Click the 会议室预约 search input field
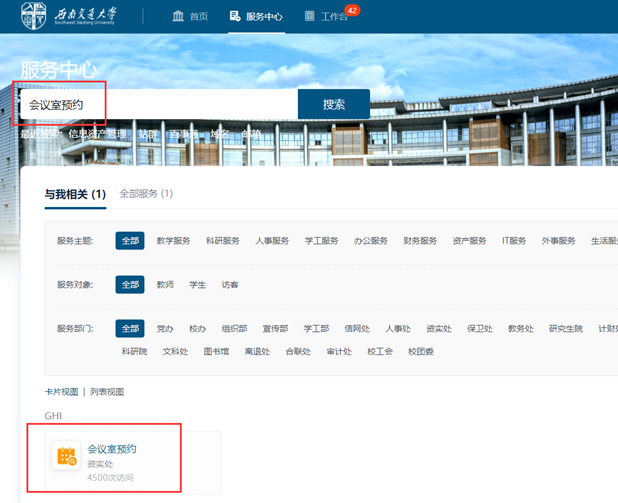The height and width of the screenshot is (503, 618). coord(160,104)
